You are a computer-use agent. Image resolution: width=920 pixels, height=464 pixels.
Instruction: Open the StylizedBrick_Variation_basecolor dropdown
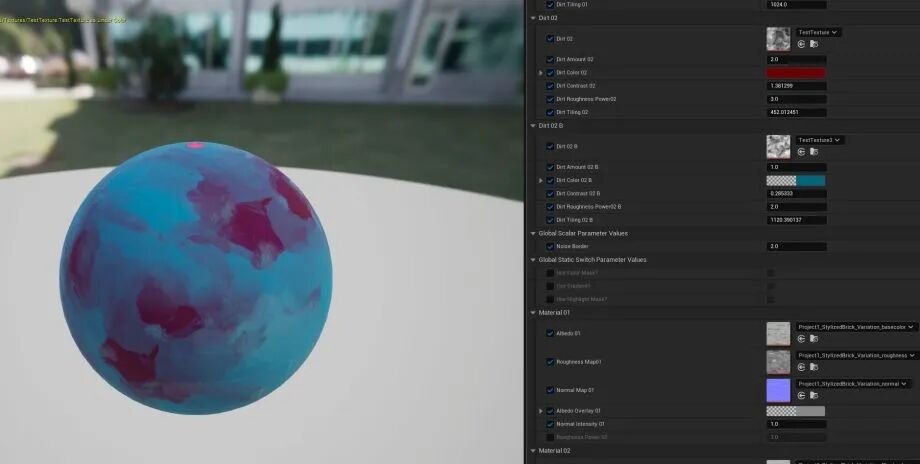[x=856, y=327]
